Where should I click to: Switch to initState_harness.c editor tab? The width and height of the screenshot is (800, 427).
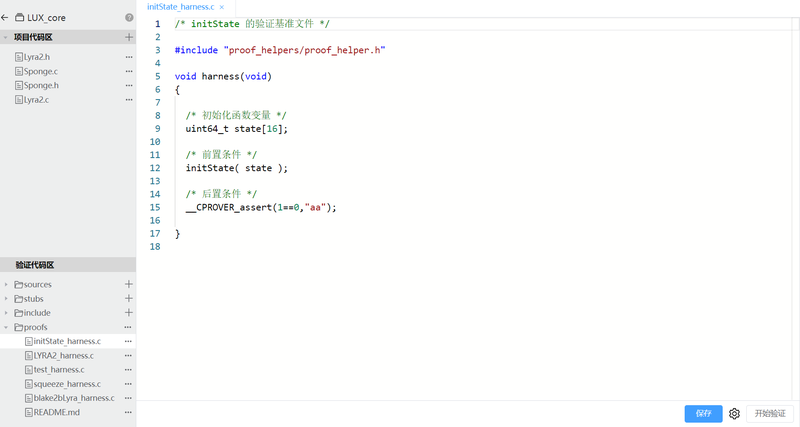coord(181,7)
